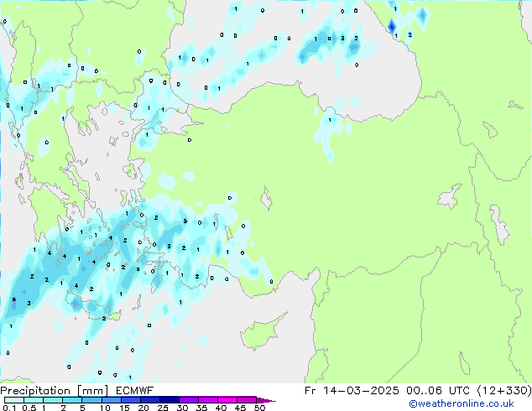The image size is (532, 411).
Task: Click the '25' legend label
Action: click(163, 408)
